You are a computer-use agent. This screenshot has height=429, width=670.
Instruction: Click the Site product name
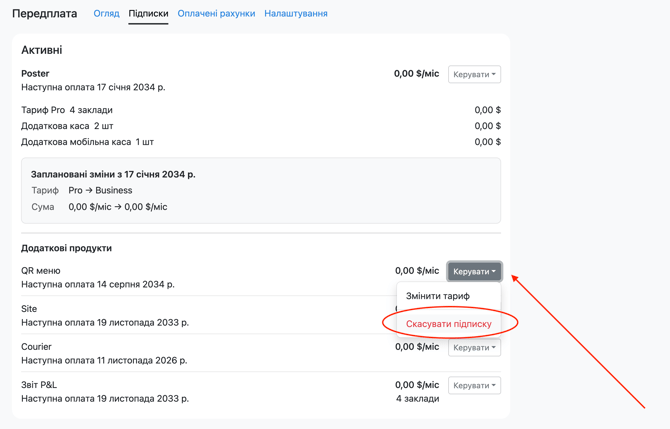(x=29, y=309)
